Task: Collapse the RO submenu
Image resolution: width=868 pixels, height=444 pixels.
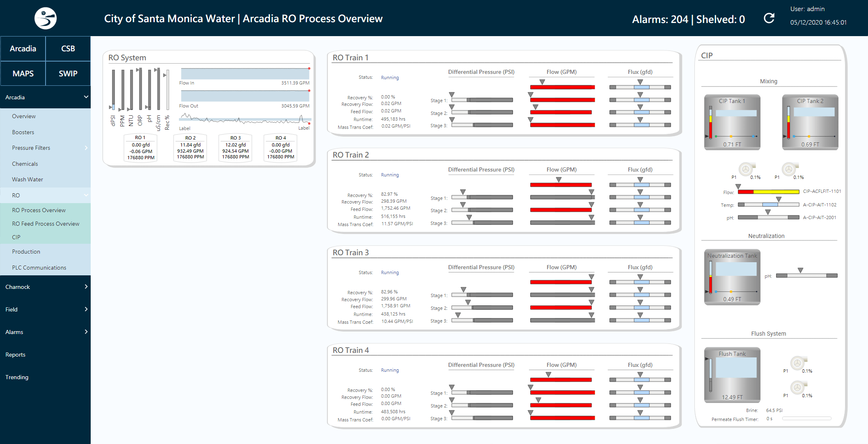Action: (45, 195)
